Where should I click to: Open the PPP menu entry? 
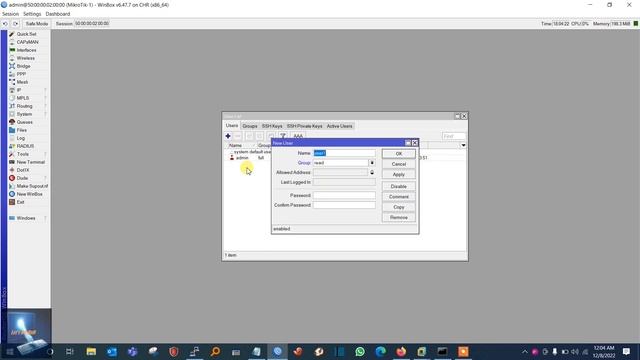point(21,74)
